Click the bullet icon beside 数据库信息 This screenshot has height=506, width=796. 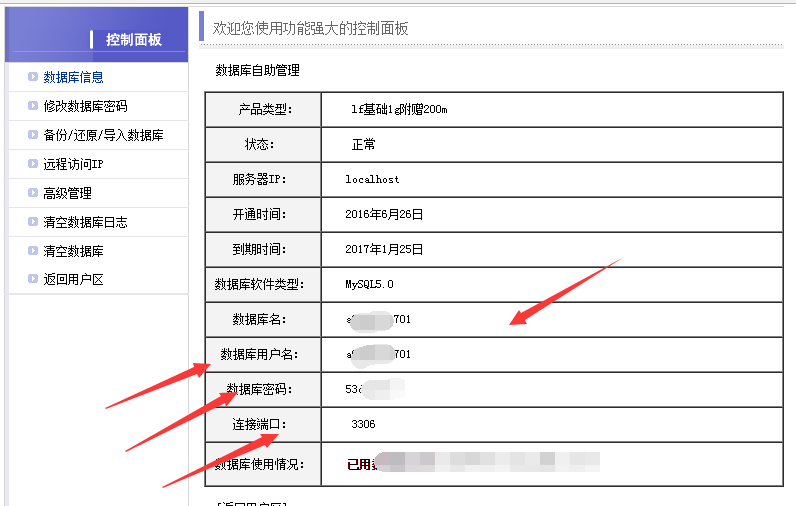33,77
